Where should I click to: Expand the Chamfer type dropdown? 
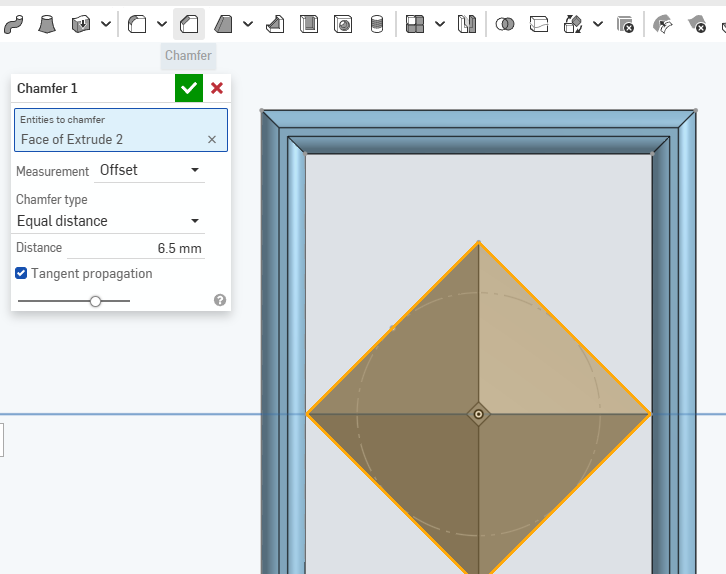(x=108, y=221)
